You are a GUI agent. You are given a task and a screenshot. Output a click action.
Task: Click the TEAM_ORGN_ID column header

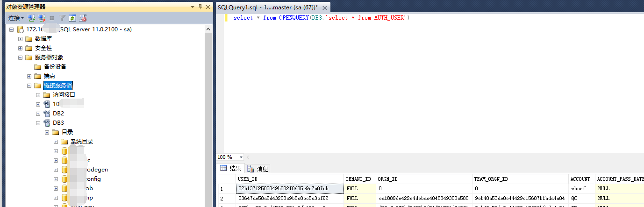click(x=520, y=179)
